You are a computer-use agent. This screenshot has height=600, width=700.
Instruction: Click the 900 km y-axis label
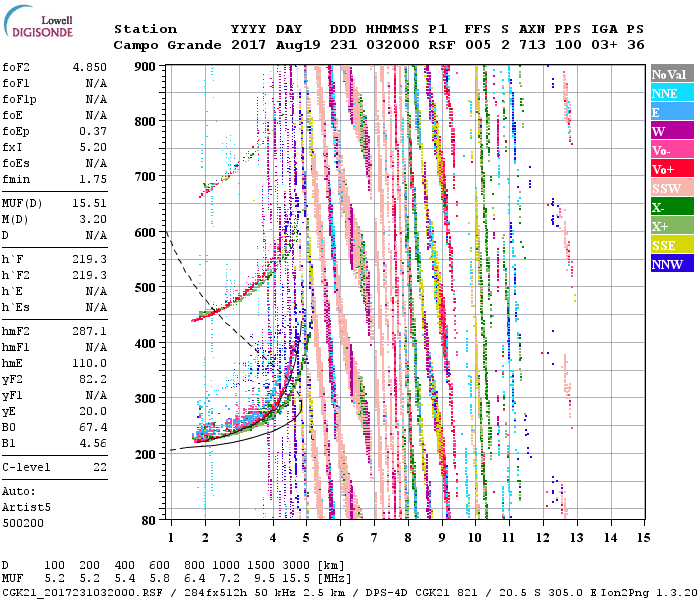(x=145, y=67)
